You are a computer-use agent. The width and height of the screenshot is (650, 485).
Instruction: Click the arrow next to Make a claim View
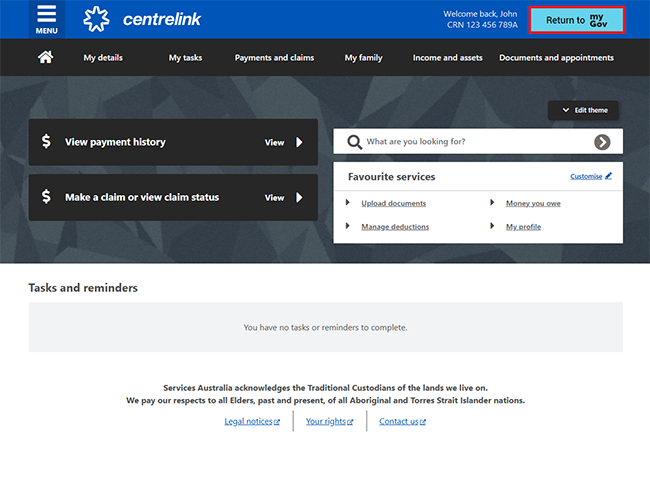click(299, 197)
